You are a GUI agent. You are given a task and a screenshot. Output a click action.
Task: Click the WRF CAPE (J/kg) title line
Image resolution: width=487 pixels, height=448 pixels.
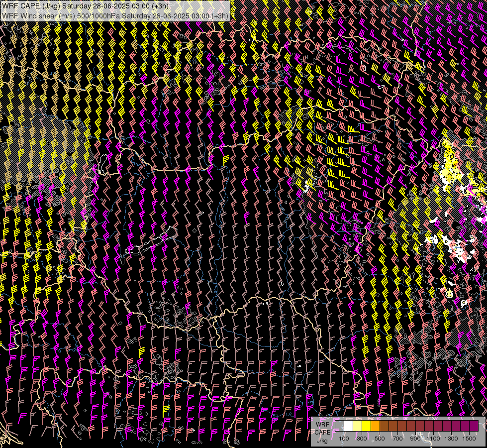tap(85, 6)
